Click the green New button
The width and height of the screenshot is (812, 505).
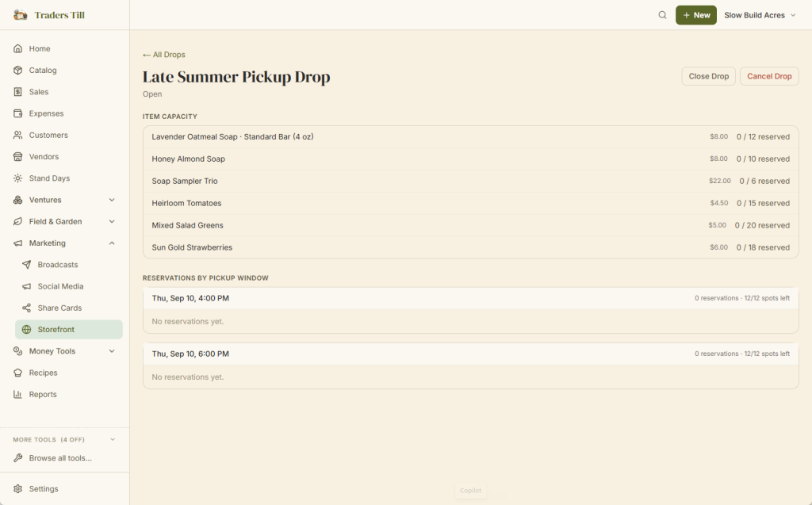click(696, 15)
